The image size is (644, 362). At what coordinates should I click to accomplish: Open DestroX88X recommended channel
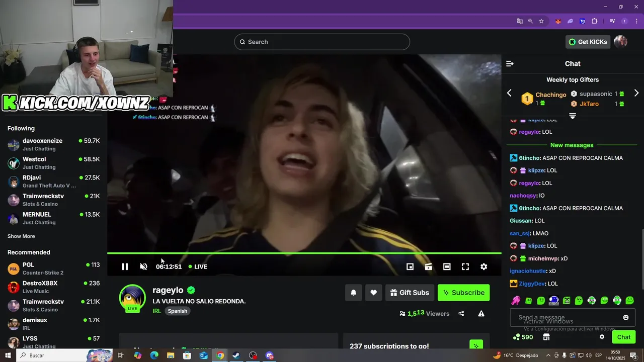(53, 287)
